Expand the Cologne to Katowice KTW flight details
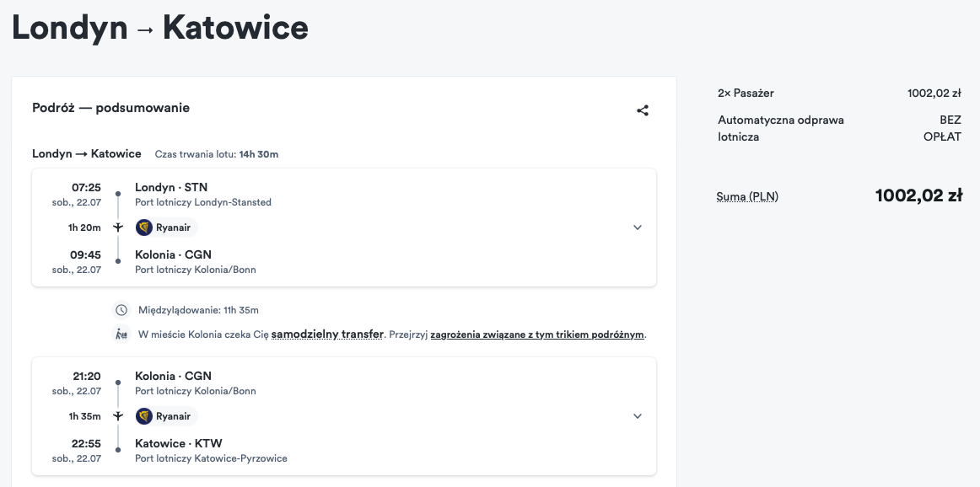The width and height of the screenshot is (980, 487). pyautogui.click(x=638, y=416)
